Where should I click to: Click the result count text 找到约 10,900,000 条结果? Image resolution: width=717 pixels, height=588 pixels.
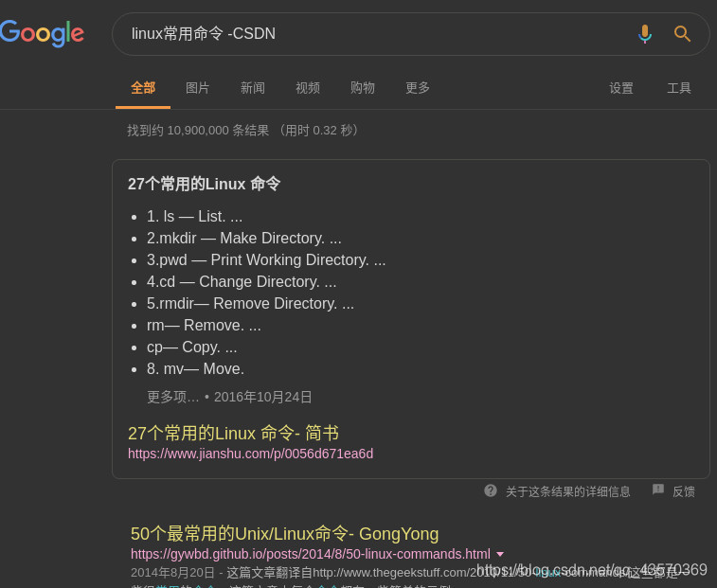198,131
